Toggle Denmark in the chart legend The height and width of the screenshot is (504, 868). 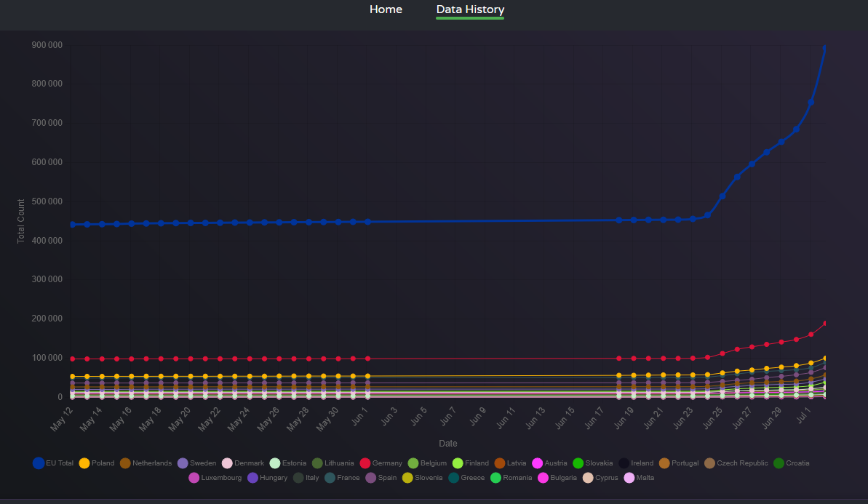242,463
